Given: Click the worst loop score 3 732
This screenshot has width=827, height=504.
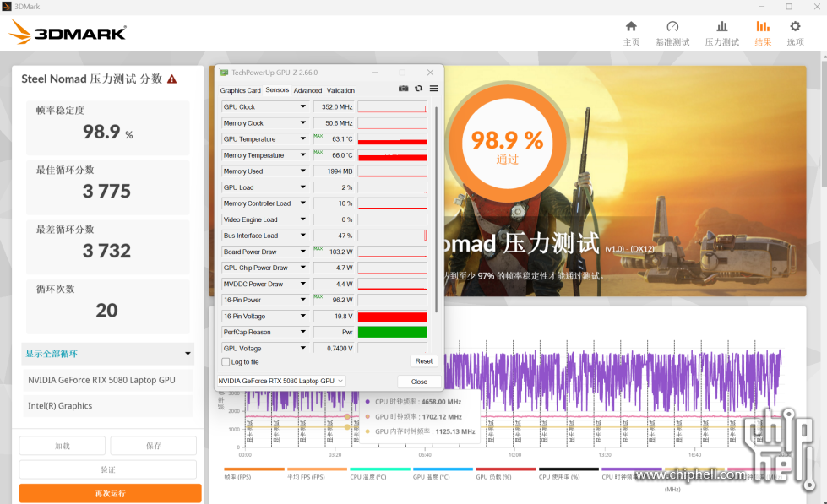Looking at the screenshot, I should (106, 251).
